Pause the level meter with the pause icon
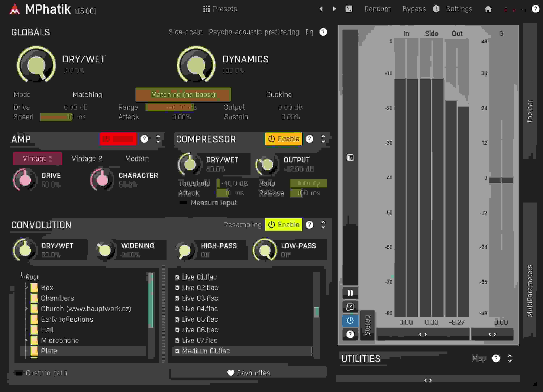The width and height of the screenshot is (543, 392). 350,293
